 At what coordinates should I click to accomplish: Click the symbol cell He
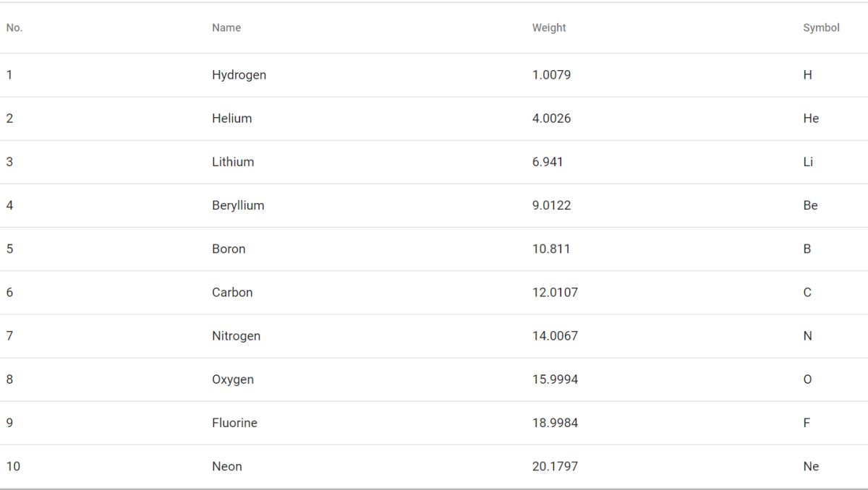(811, 119)
